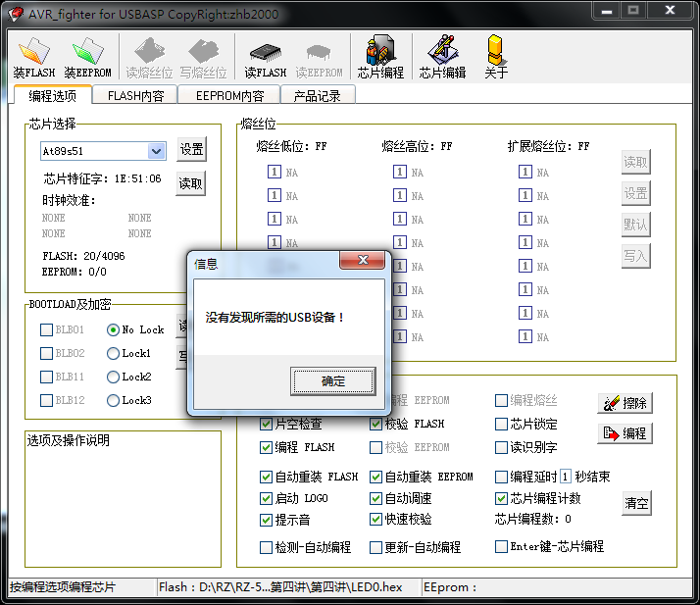Click 设置 next to chip selection
This screenshot has height=605, width=700.
tap(191, 149)
